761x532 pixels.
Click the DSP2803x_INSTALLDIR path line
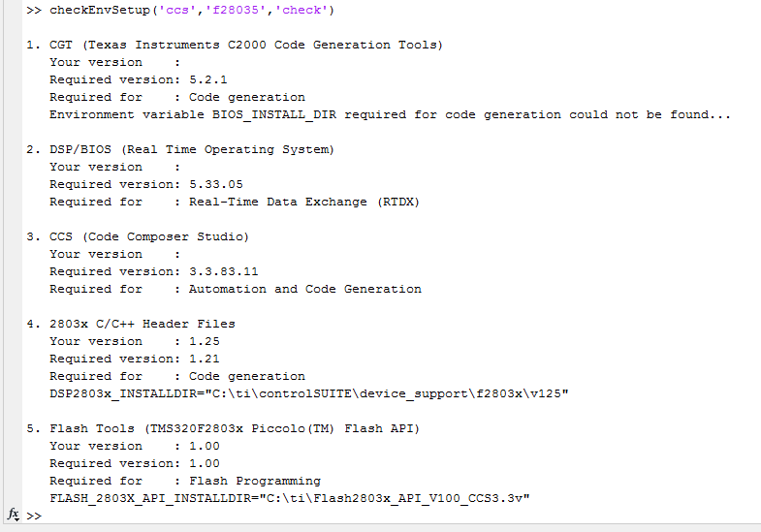click(x=309, y=393)
